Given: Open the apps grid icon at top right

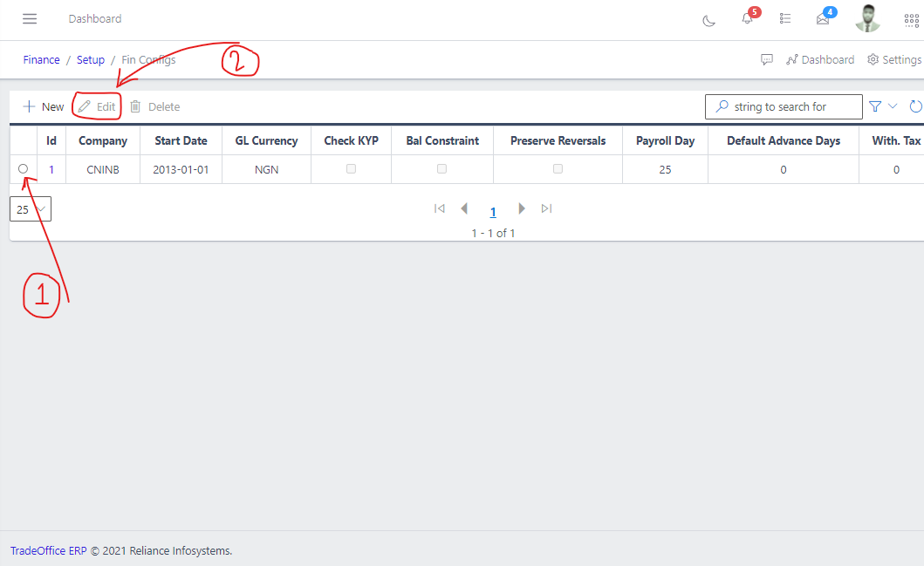Looking at the screenshot, I should pos(911,19).
